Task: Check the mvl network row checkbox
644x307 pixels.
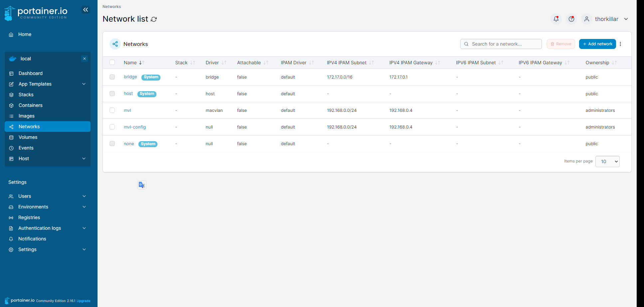Action: pos(112,110)
